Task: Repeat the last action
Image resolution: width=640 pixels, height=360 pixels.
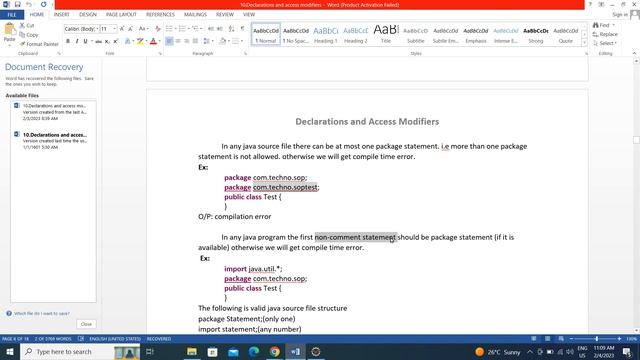Action: pyautogui.click(x=43, y=4)
